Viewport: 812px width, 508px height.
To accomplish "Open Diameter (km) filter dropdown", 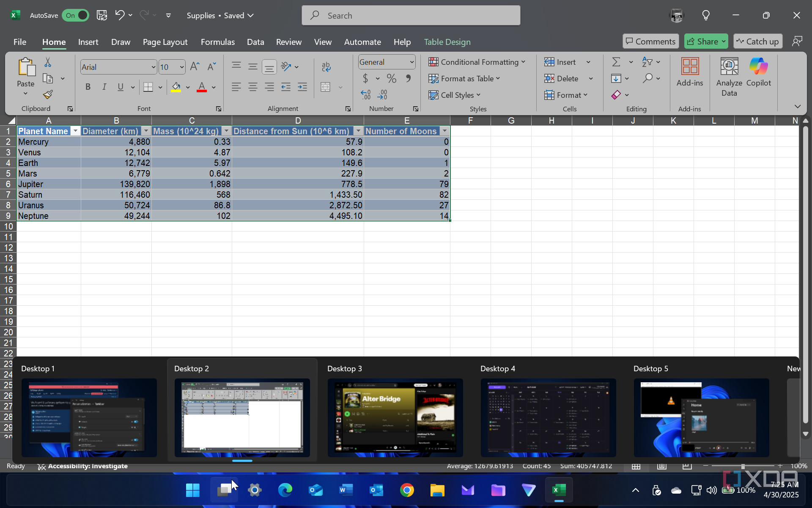I will pyautogui.click(x=146, y=131).
